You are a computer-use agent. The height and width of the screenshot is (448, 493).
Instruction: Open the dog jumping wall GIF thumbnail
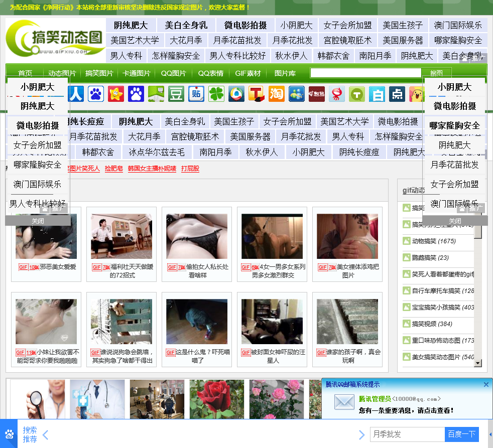coord(121,322)
